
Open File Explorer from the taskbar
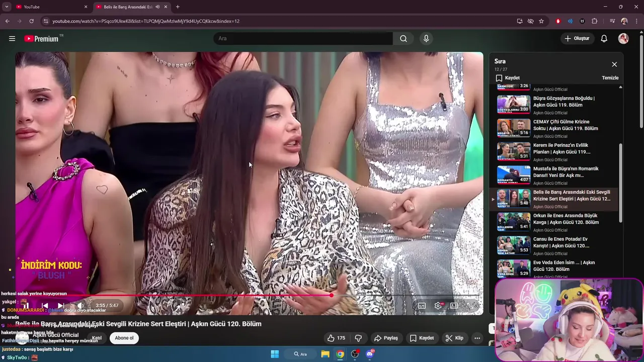(x=325, y=354)
